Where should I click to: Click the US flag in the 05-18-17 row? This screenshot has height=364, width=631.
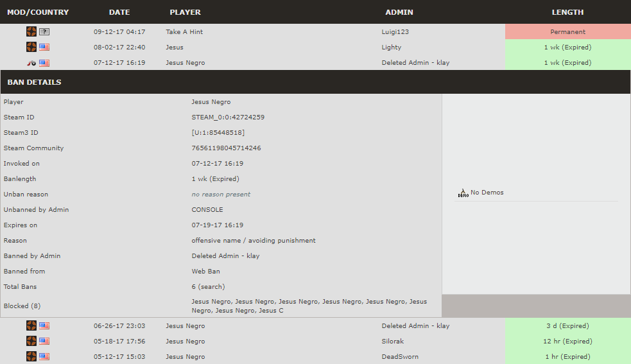coord(44,342)
